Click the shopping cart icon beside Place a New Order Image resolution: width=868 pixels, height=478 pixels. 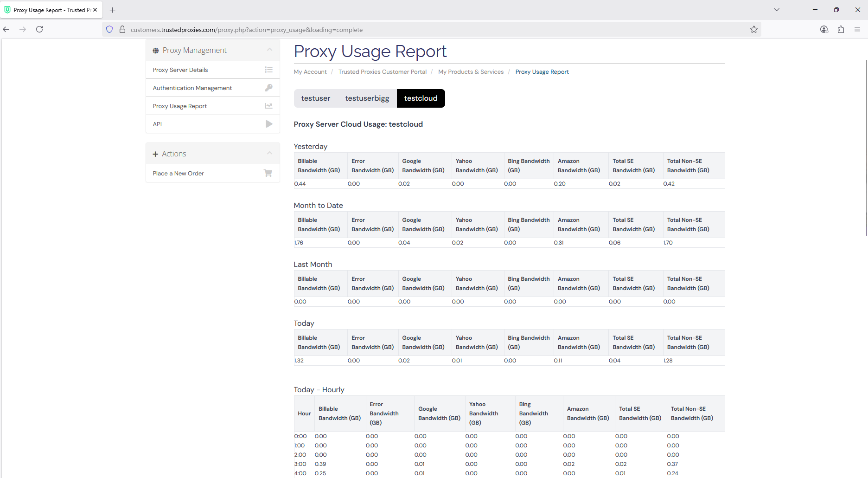(268, 173)
